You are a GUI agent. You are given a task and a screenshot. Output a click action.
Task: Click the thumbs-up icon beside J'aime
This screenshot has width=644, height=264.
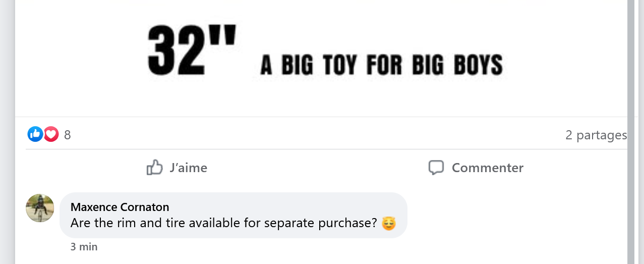(x=155, y=168)
